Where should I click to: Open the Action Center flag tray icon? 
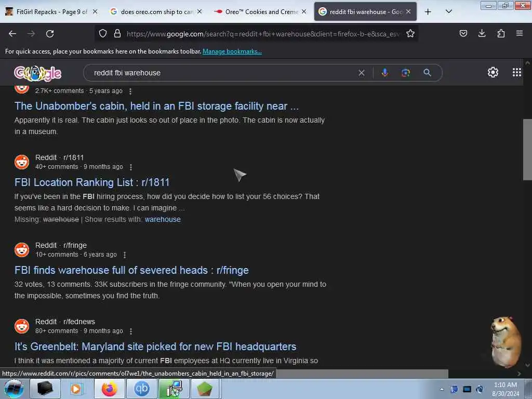pyautogui.click(x=454, y=389)
